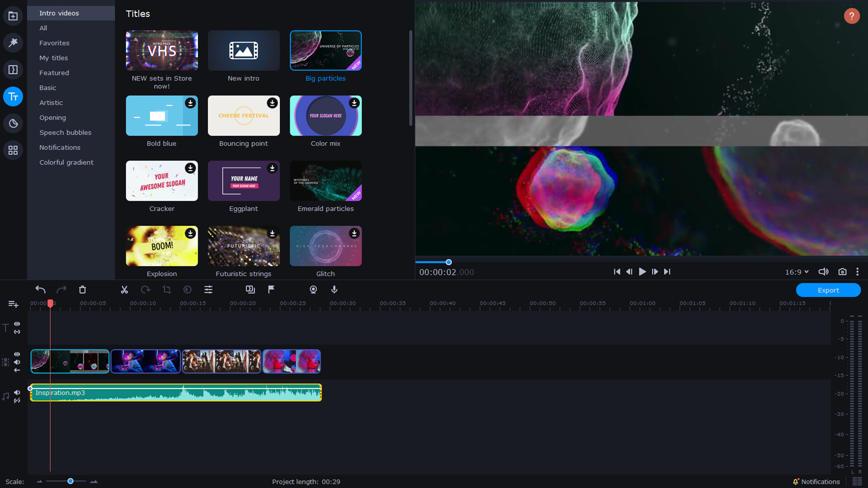
Task: Open the Crop tool on the toolbar
Action: [x=166, y=290]
